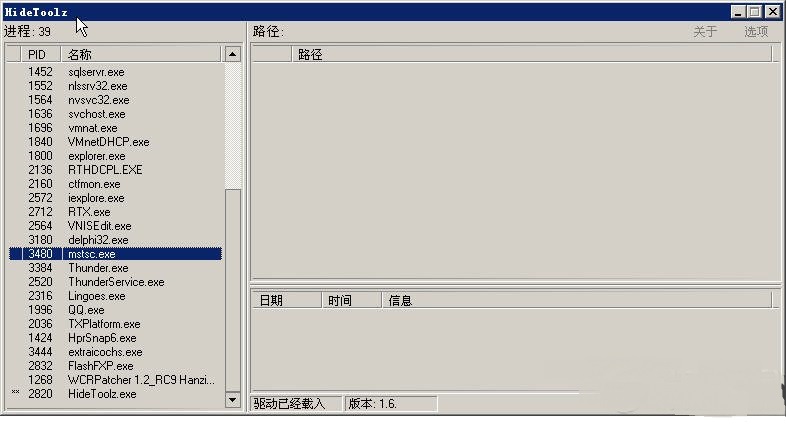Click the 信息 column header in log
Screen dimensions: 786x424
576,300
